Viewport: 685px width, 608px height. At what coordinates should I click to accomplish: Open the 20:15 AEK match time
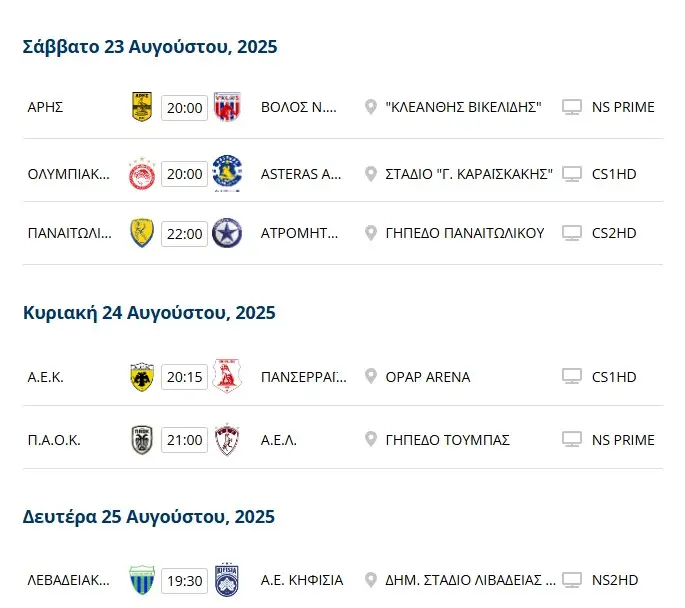point(184,377)
